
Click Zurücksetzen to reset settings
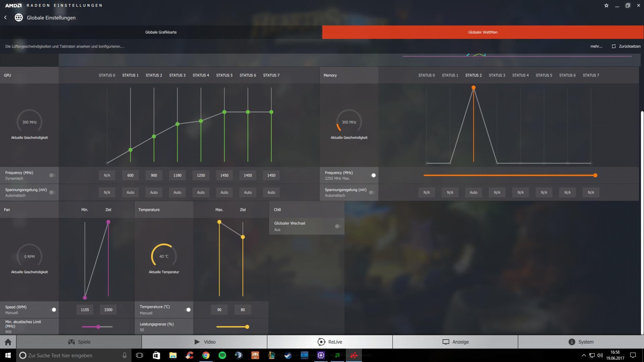[x=630, y=46]
